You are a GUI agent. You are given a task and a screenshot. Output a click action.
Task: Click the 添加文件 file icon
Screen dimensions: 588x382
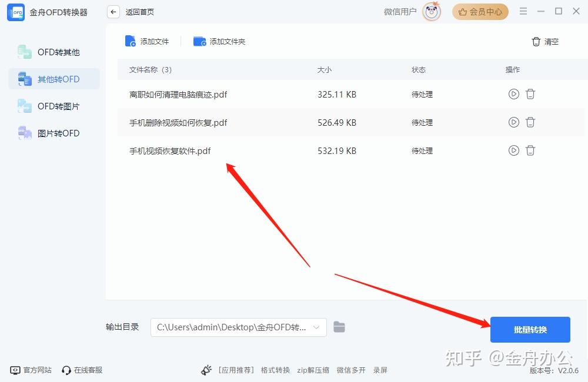point(130,41)
